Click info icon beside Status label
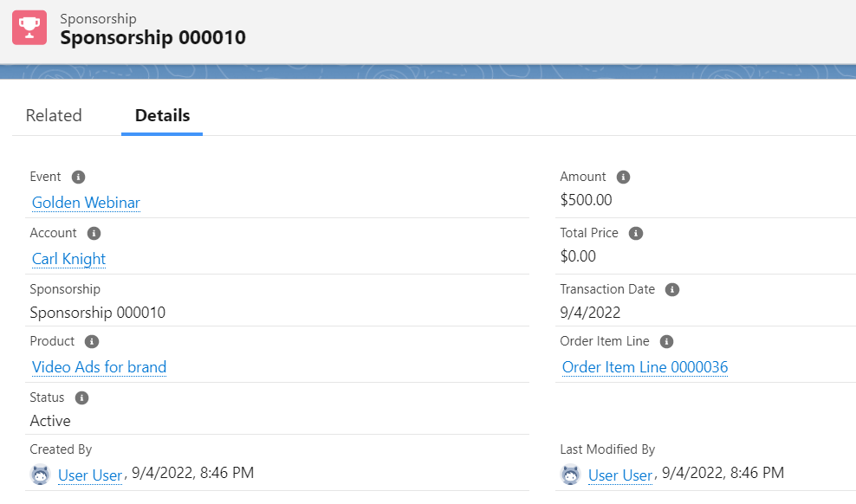 click(81, 397)
